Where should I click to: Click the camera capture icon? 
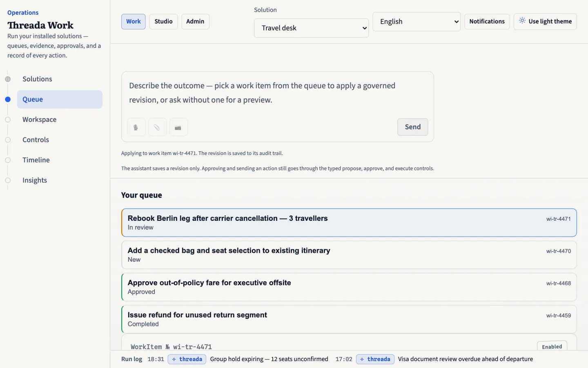[178, 127]
